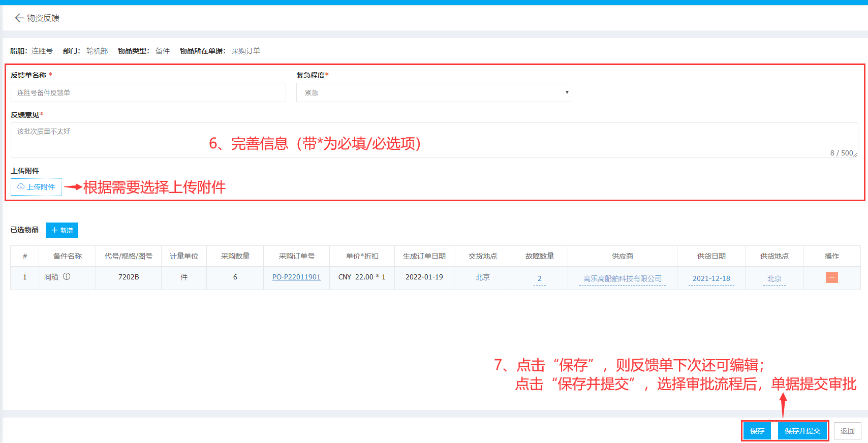The width and height of the screenshot is (868, 443).
Task: Click the 交货地点 北京 cell
Action: coord(482,277)
